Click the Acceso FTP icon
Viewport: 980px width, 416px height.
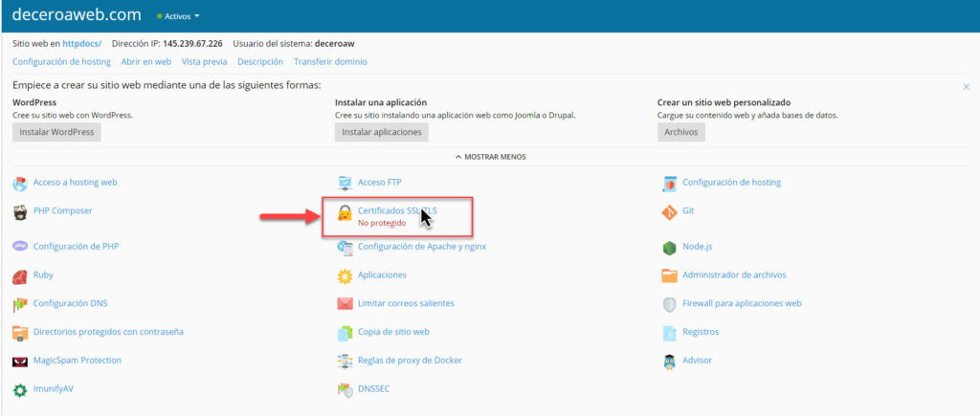click(345, 184)
